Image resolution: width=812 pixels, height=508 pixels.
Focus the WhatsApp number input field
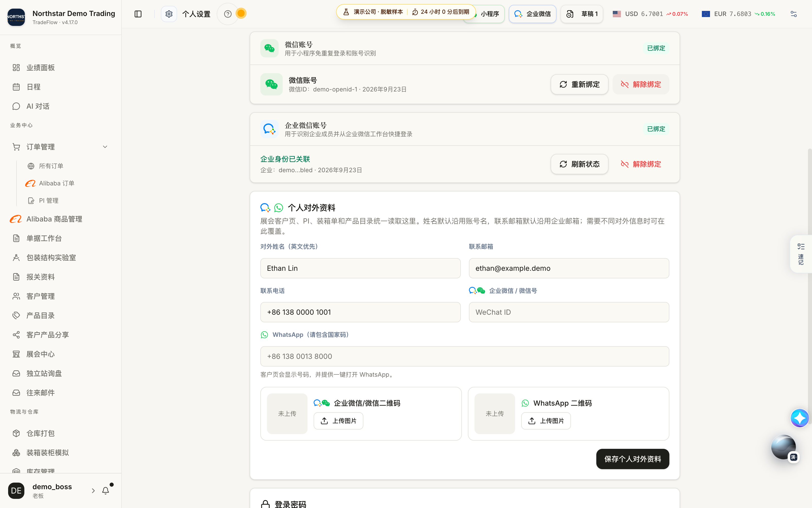(465, 356)
